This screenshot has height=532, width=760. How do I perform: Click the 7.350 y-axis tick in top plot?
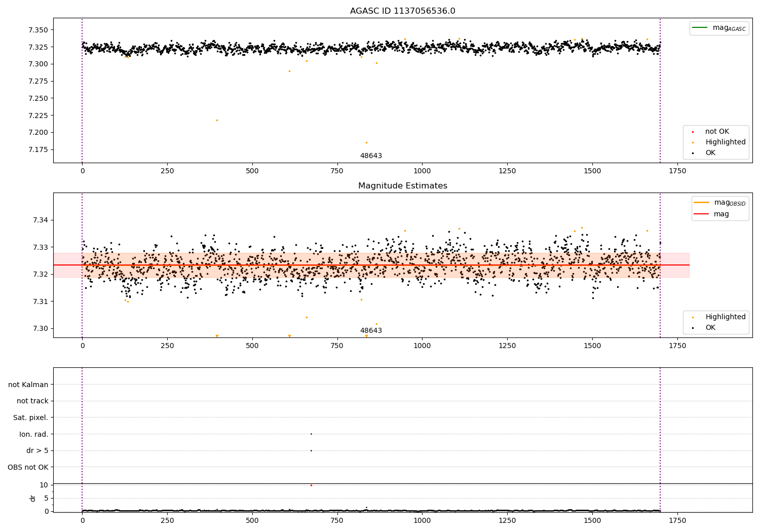38,30
